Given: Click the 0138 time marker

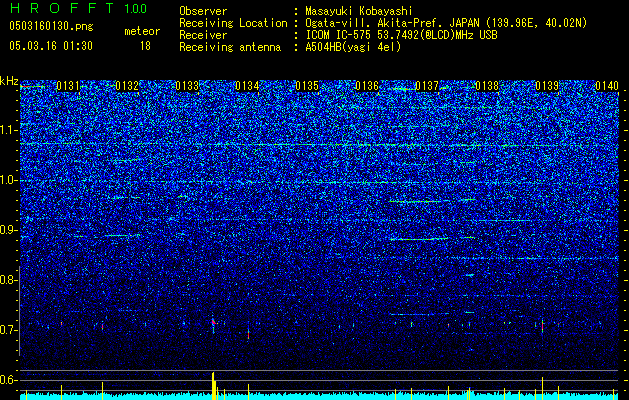Looking at the screenshot, I should [x=487, y=86].
